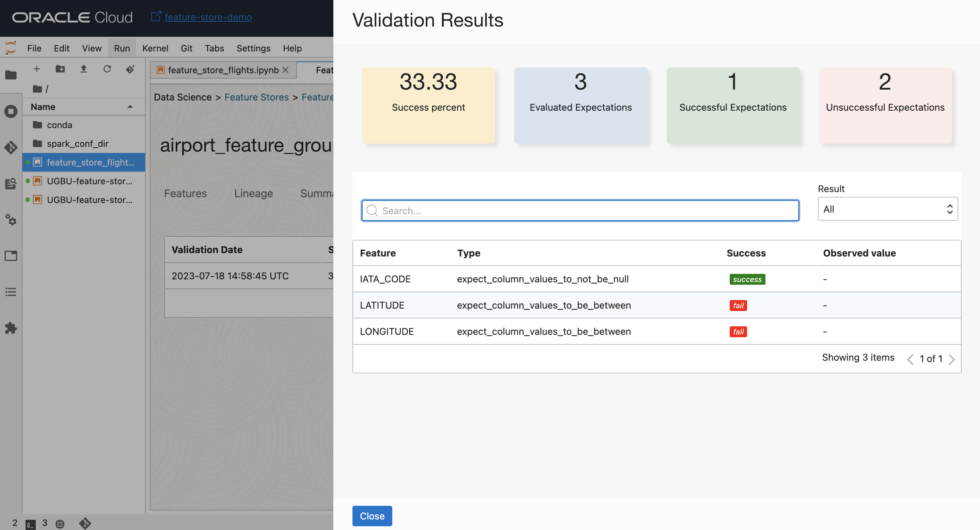Click the Search input field
The height and width of the screenshot is (530, 980).
pyautogui.click(x=580, y=211)
